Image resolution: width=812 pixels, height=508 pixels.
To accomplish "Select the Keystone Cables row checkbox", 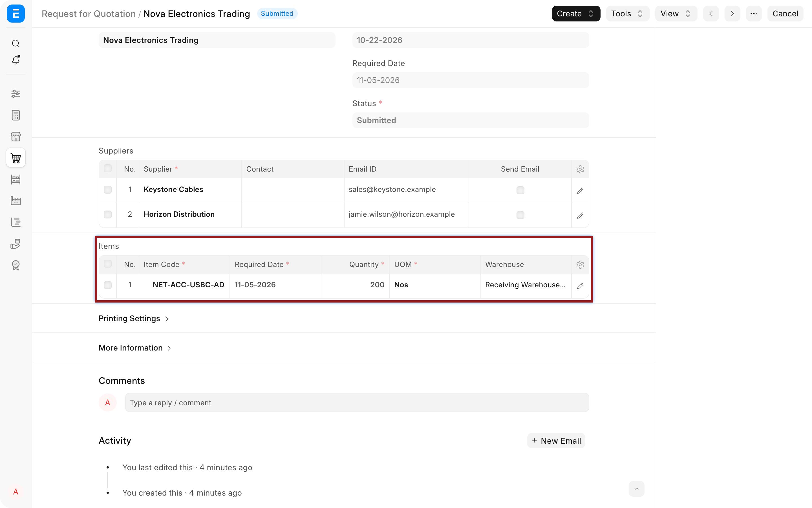I will pos(107,189).
